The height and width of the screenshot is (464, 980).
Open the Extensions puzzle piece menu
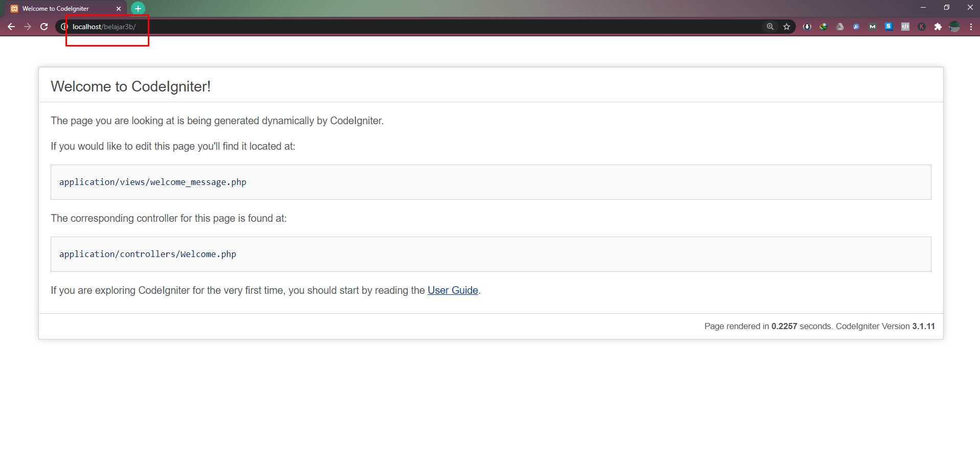tap(938, 27)
